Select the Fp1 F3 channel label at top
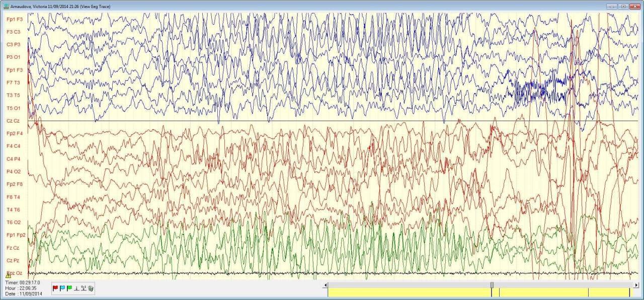Viewport: 644px width, 300px height. point(14,19)
